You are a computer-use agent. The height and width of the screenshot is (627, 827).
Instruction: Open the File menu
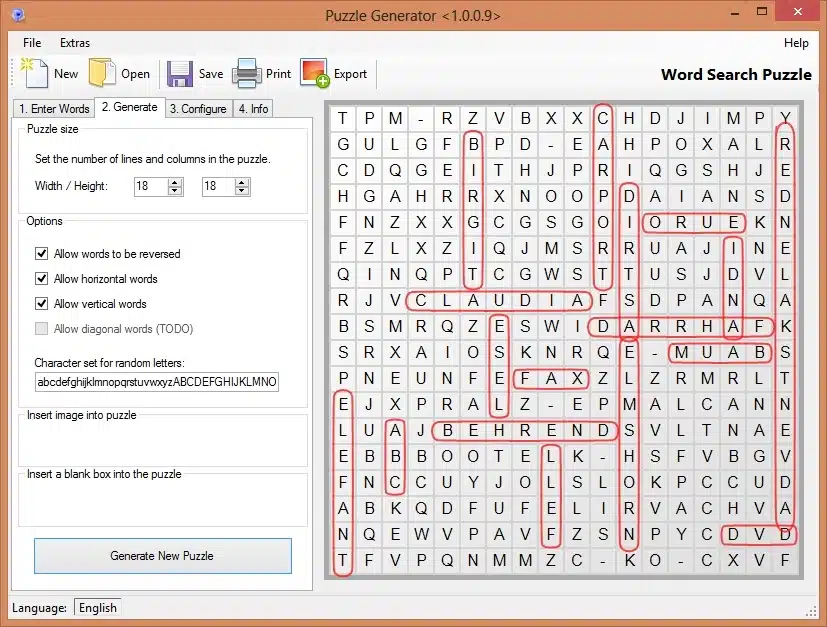point(32,43)
